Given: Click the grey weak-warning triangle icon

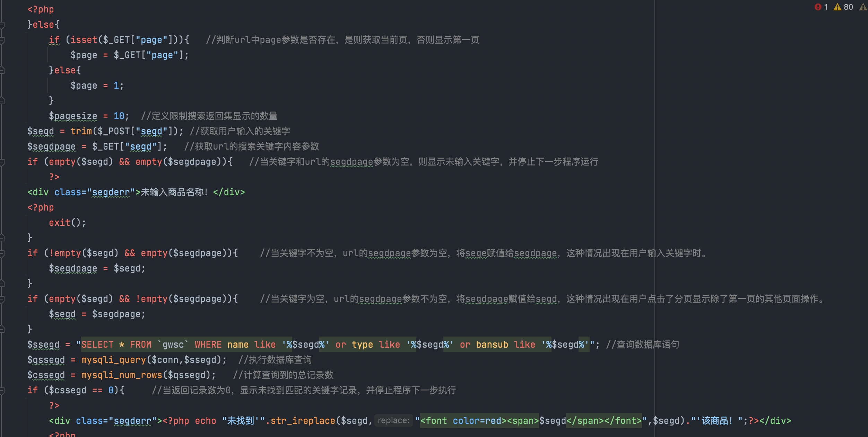Looking at the screenshot, I should pos(863,7).
